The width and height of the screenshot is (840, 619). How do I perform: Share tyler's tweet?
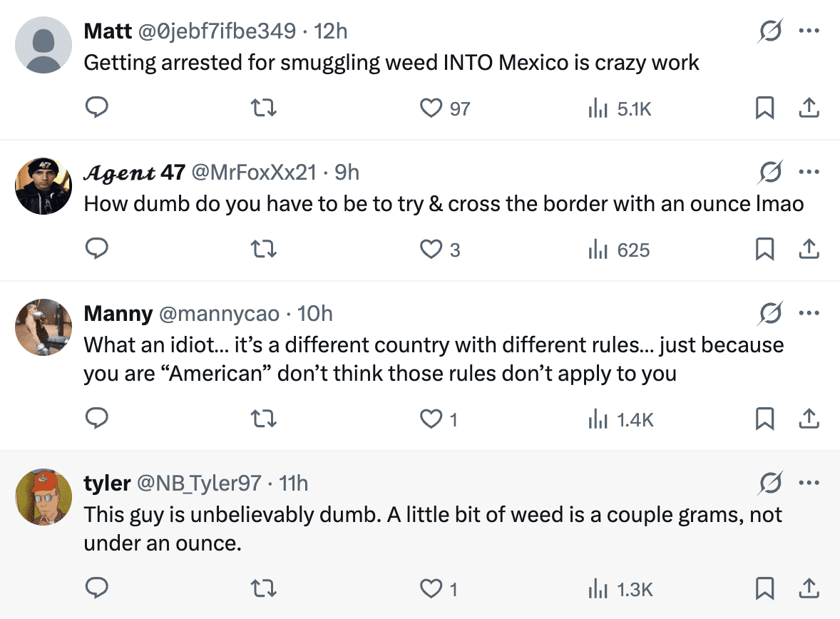(x=808, y=588)
